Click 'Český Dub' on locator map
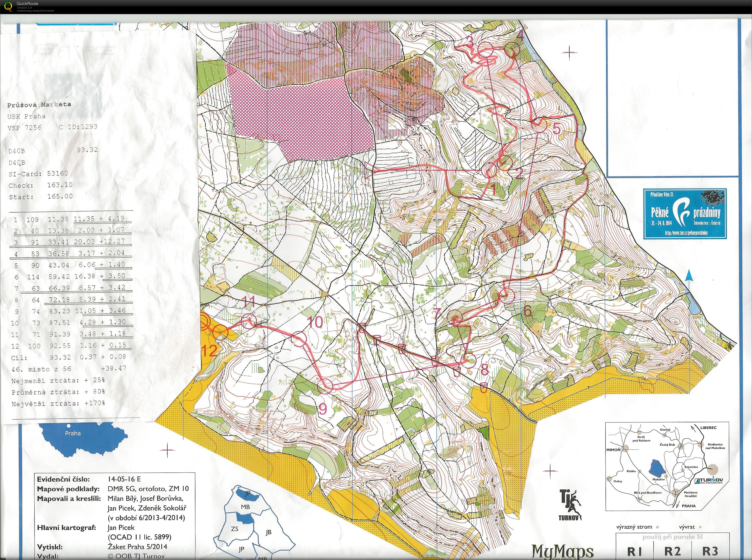 667,444
